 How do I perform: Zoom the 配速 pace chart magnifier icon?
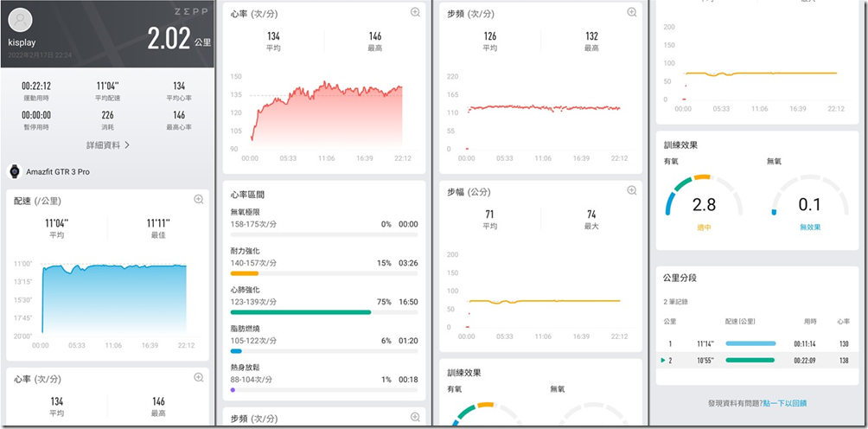tap(199, 200)
